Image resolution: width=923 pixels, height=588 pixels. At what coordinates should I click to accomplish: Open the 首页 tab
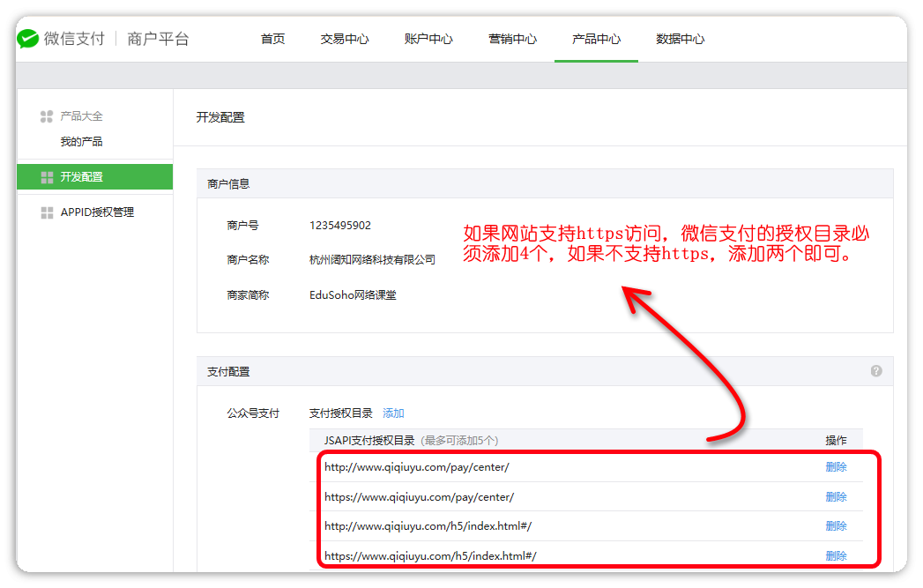tap(272, 39)
